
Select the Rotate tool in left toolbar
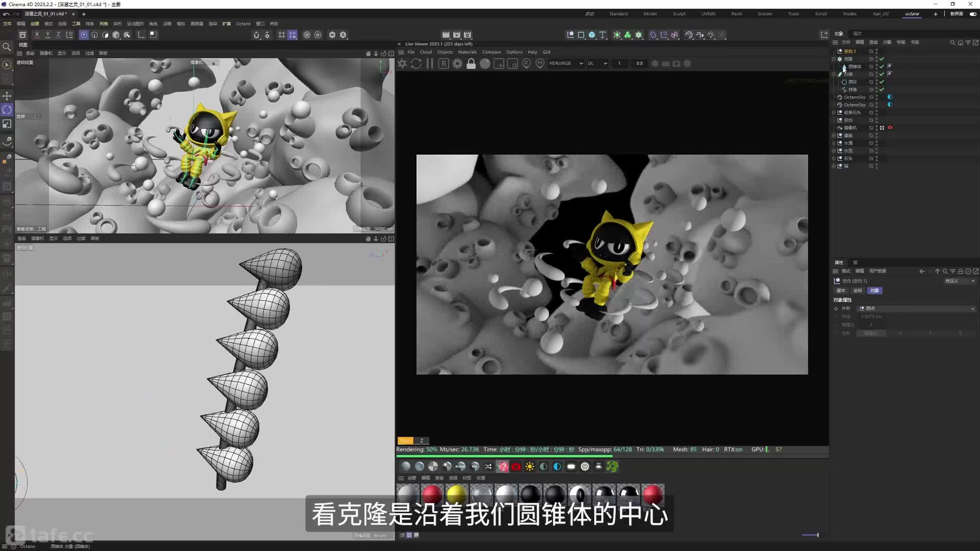7,110
